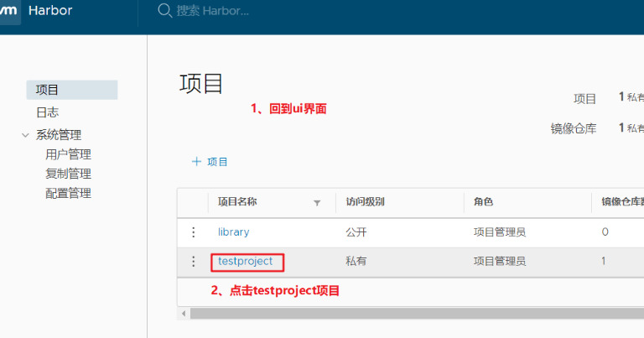Open action menu for library row
Viewport: 644px width, 338px height.
194,232
